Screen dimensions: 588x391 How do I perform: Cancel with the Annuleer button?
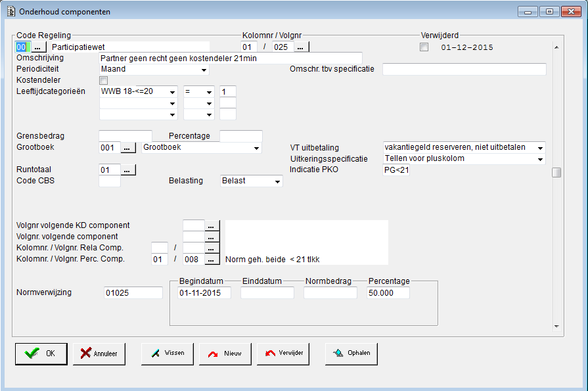pyautogui.click(x=99, y=354)
